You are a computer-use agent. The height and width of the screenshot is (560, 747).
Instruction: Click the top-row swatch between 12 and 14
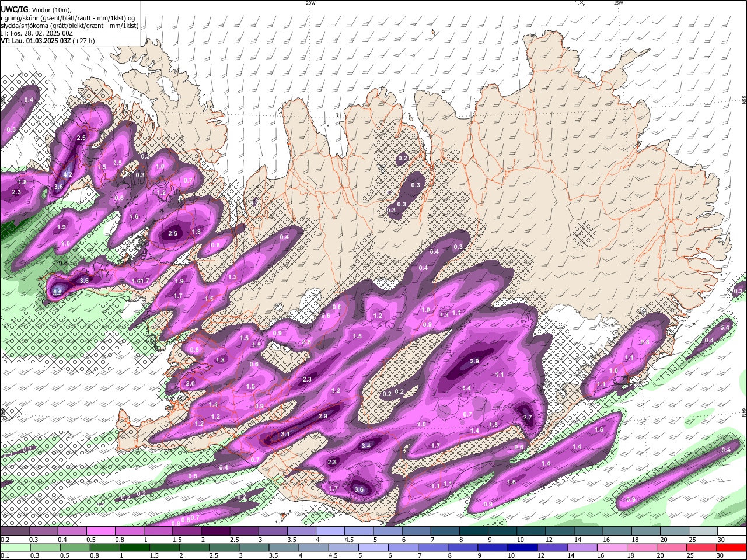point(560,531)
